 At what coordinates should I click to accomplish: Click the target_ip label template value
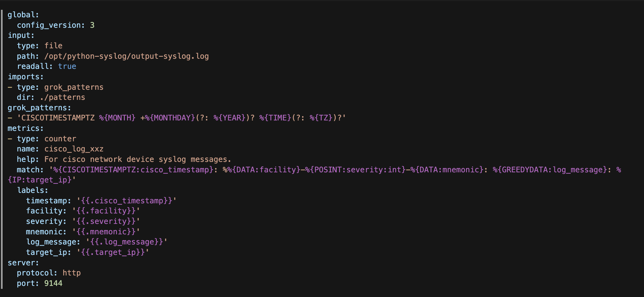click(113, 252)
